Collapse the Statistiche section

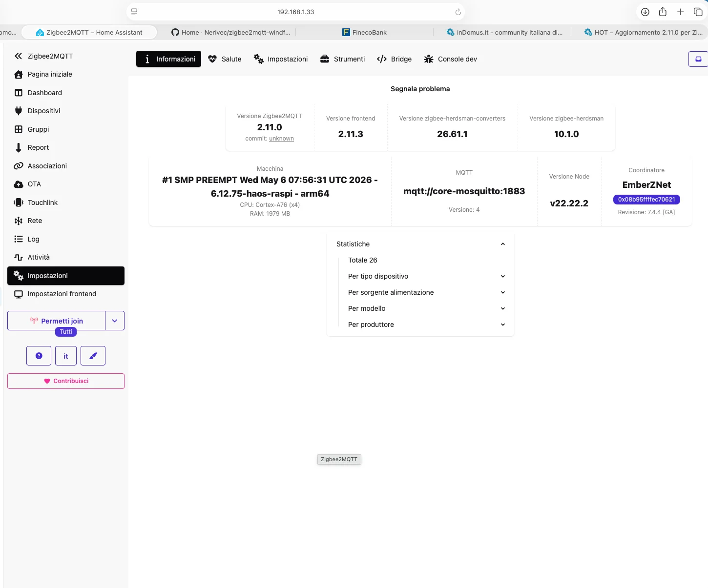pyautogui.click(x=420, y=244)
